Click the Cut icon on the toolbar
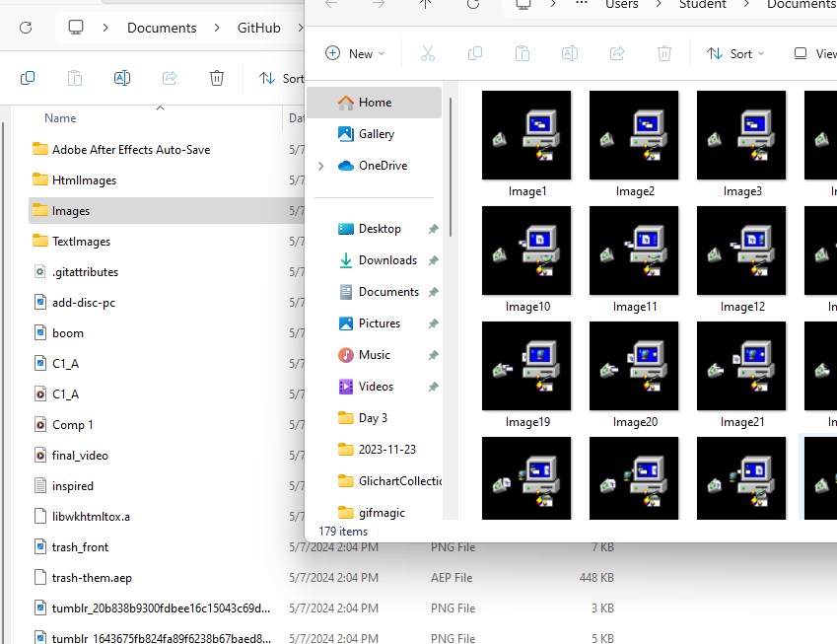Viewport: 837px width, 644px height. 428,53
